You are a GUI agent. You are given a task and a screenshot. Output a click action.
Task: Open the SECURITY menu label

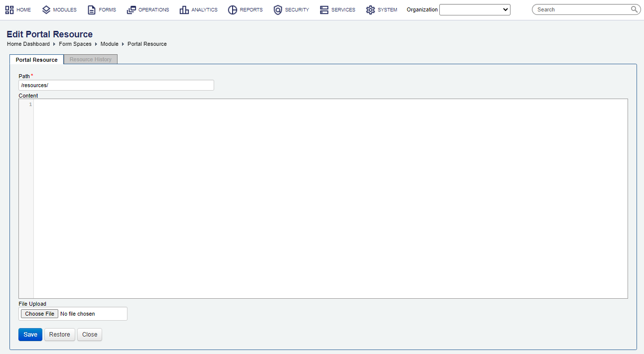click(297, 10)
